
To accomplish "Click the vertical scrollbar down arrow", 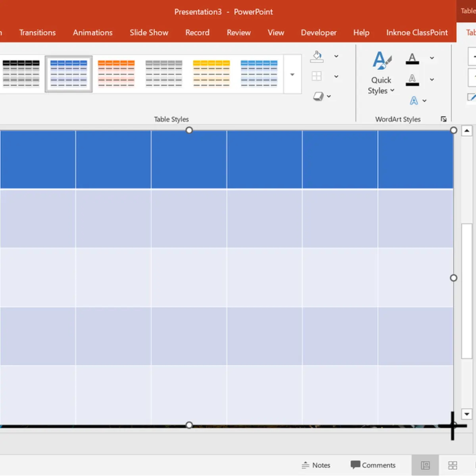I will [x=467, y=414].
